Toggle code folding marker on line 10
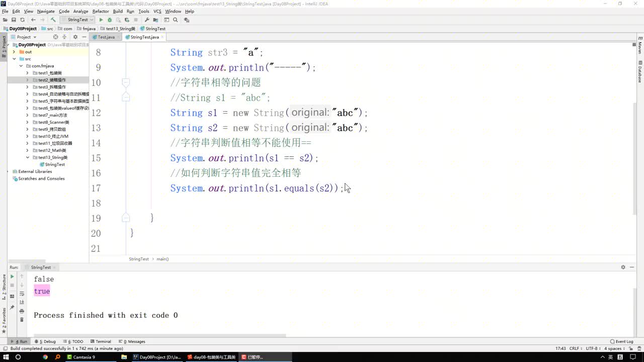Screen dimensions: 644x362 [x=126, y=82]
